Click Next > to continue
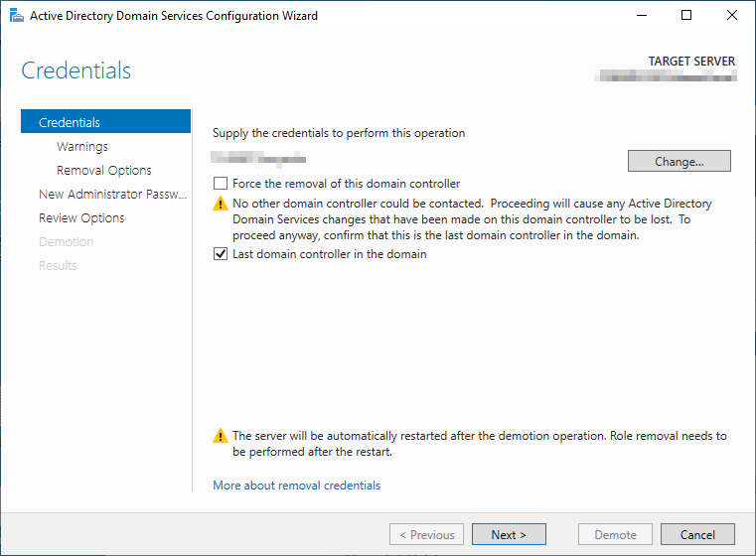This screenshot has height=556, width=756. click(509, 534)
